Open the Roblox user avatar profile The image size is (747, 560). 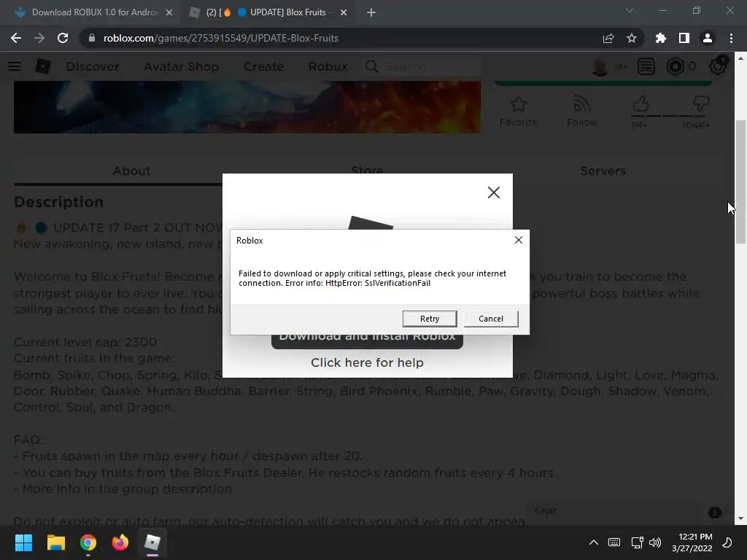point(600,66)
